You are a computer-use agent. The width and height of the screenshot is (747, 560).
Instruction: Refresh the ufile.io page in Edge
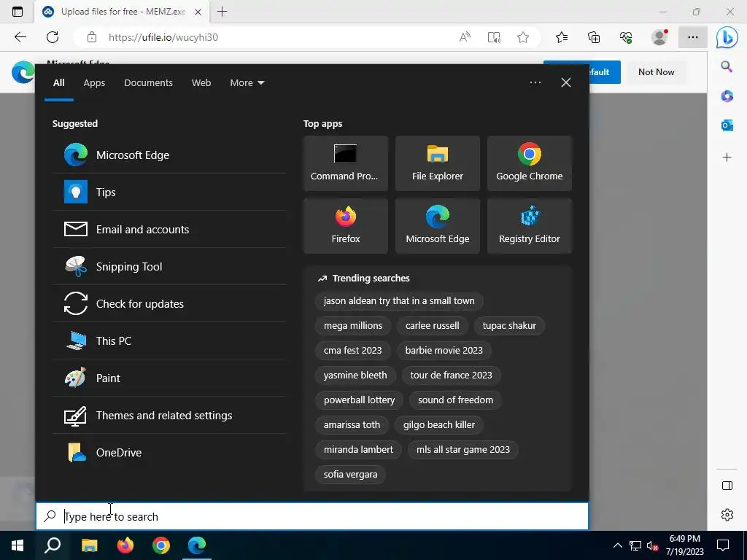tap(53, 37)
